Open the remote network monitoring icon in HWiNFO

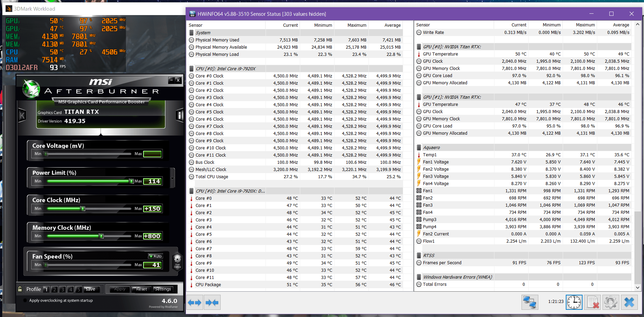click(x=530, y=302)
